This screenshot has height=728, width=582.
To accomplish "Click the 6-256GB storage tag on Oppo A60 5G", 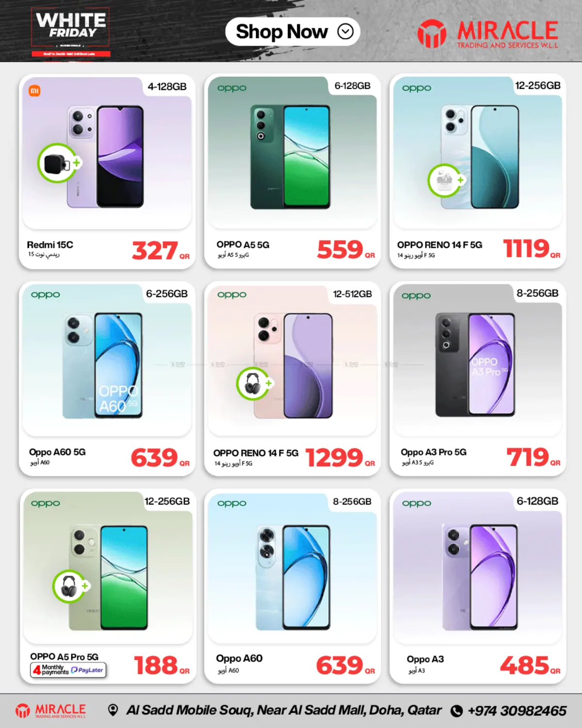I will click(x=167, y=294).
